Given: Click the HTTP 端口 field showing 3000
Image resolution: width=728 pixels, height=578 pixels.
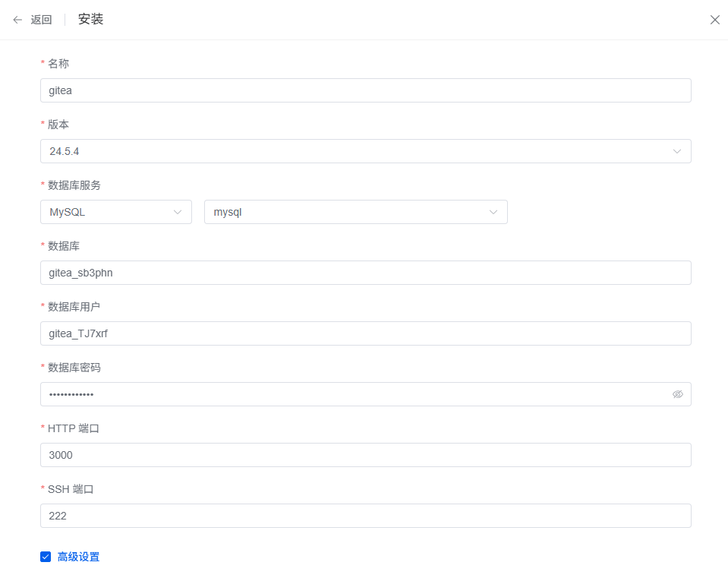Looking at the screenshot, I should point(365,455).
